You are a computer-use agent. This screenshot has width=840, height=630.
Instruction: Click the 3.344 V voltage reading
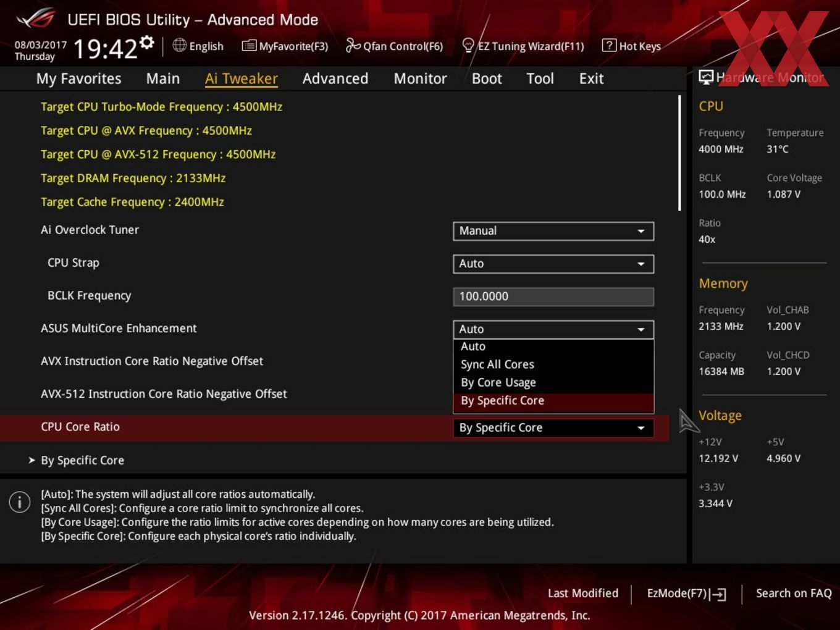point(715,503)
